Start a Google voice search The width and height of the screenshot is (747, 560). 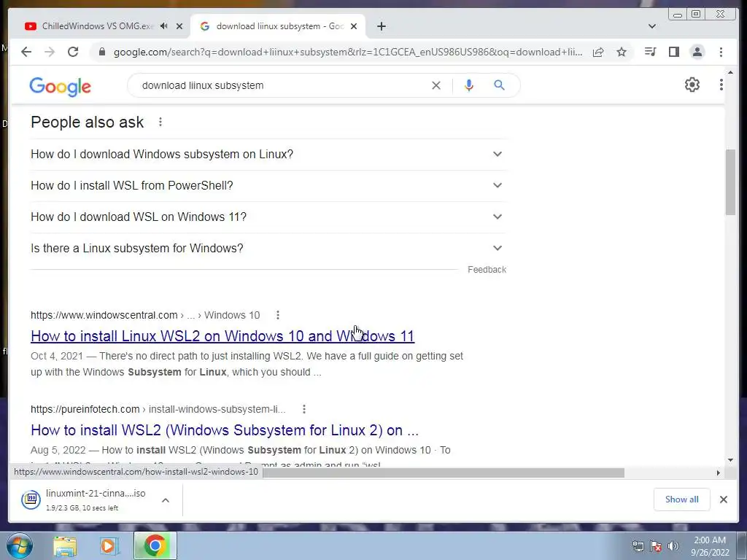(469, 85)
